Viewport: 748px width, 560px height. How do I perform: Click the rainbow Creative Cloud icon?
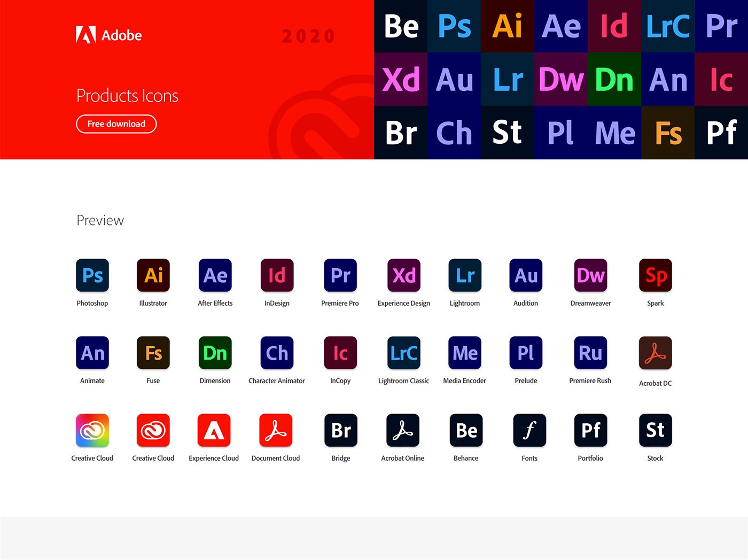click(x=92, y=430)
